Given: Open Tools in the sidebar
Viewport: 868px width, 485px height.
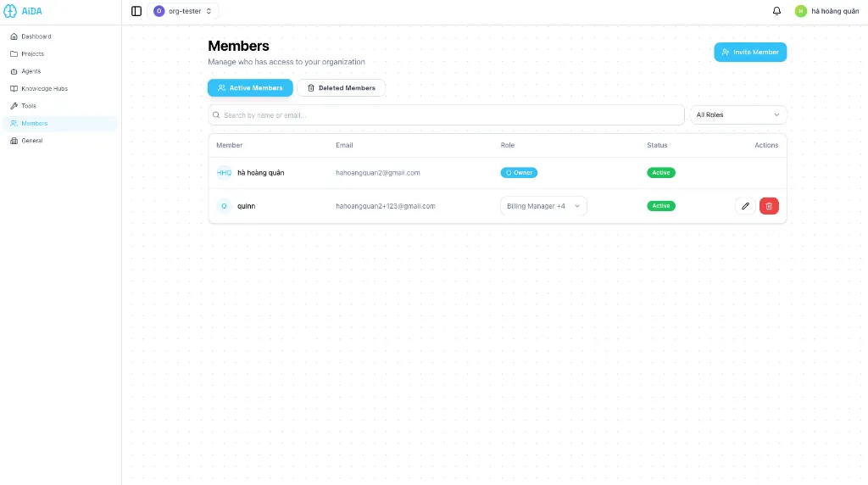Looking at the screenshot, I should click(x=60, y=106).
